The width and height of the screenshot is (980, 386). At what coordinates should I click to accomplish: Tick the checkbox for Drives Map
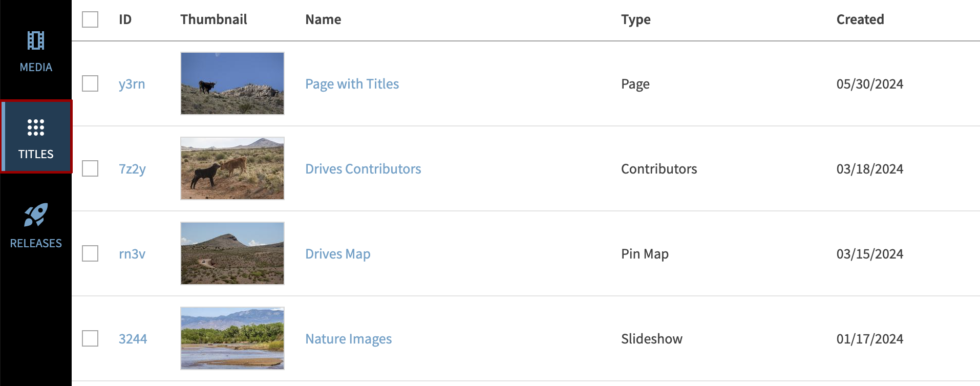coord(90,253)
